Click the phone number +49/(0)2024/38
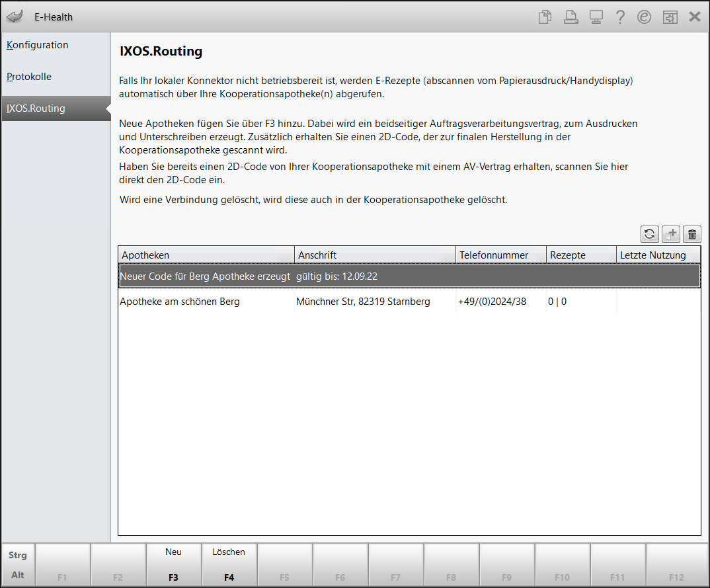The height and width of the screenshot is (588, 710). (492, 302)
